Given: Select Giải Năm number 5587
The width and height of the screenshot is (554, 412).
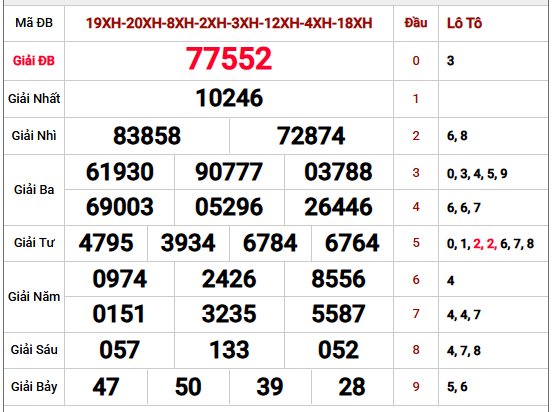Looking at the screenshot, I should click(338, 314).
